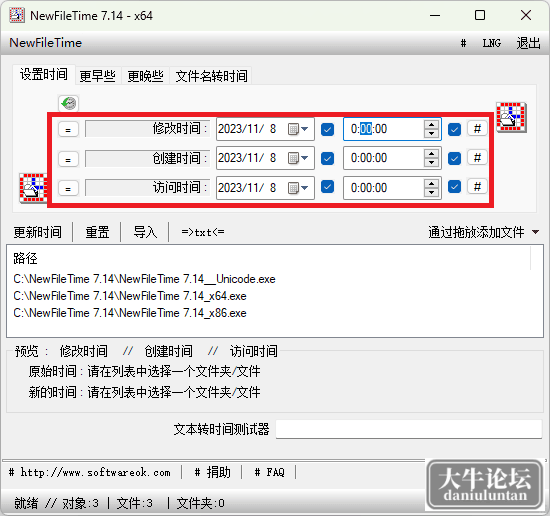This screenshot has height=516, width=550.
Task: Click the = button for 访问时间
Action: click(68, 188)
